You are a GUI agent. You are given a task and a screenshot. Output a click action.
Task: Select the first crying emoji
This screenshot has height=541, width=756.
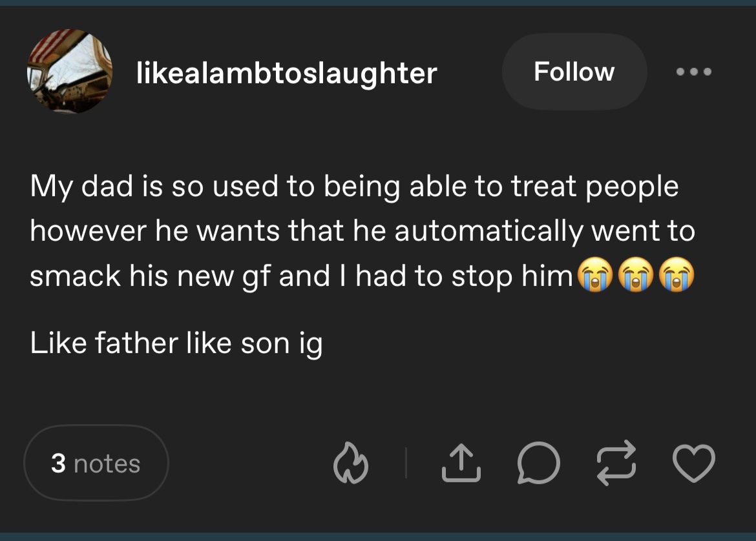(x=595, y=274)
